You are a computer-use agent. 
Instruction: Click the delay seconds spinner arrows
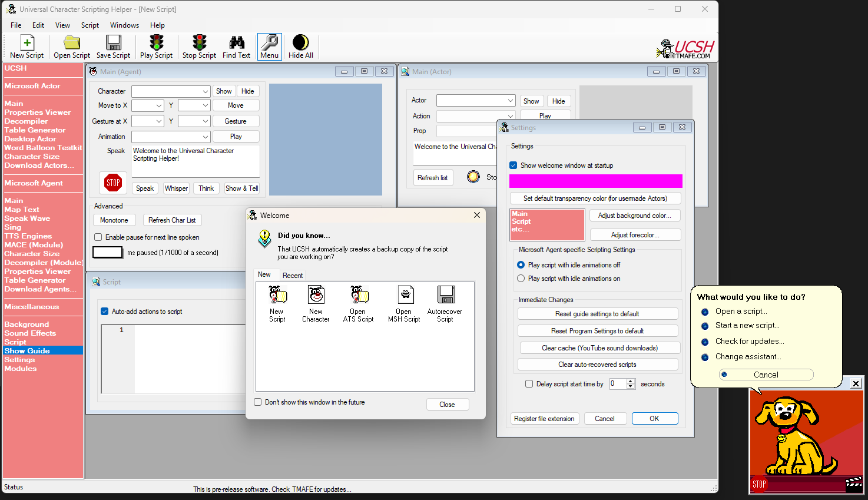631,384
